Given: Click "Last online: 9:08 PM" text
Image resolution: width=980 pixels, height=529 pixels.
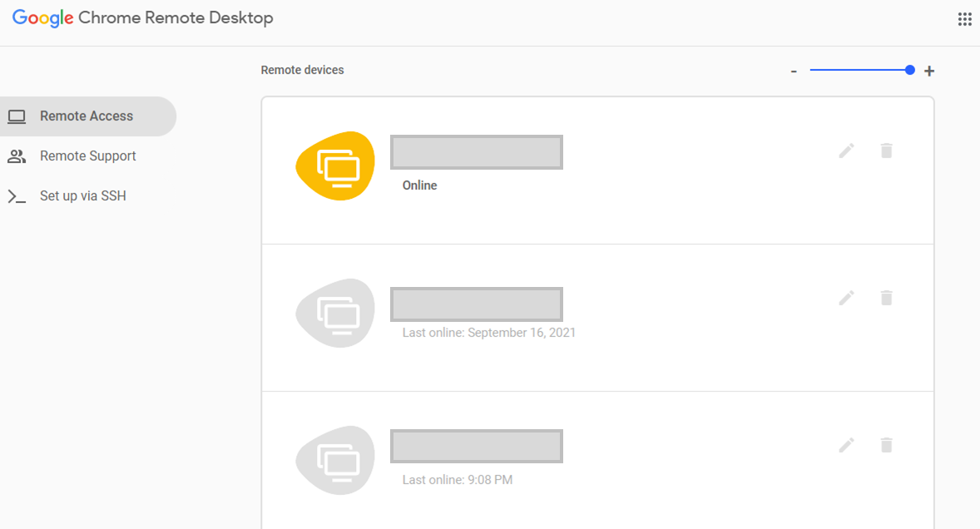Looking at the screenshot, I should click(458, 480).
